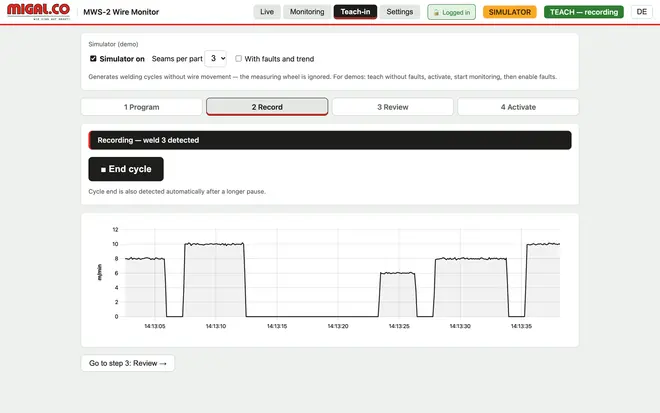
Task: Click the Recording — weld 3 detected banner
Action: click(x=330, y=140)
